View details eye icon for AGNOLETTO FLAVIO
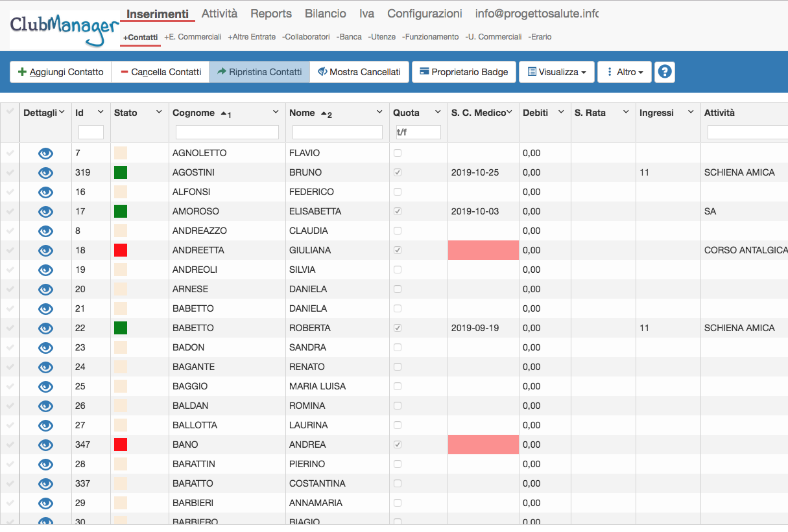 45,154
